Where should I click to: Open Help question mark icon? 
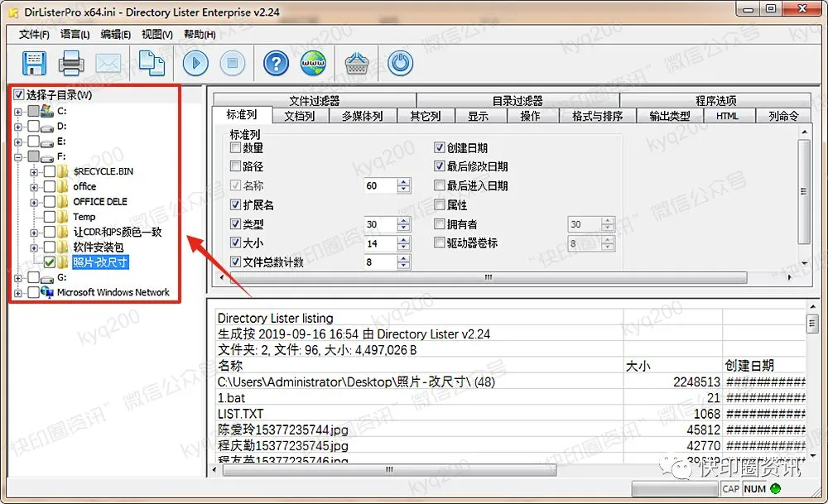[x=277, y=64]
